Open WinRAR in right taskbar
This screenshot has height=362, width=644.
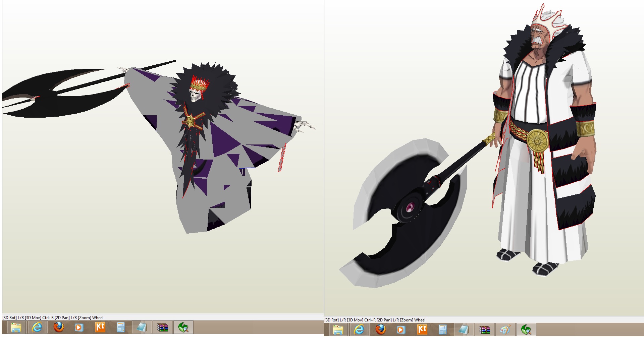(x=484, y=330)
